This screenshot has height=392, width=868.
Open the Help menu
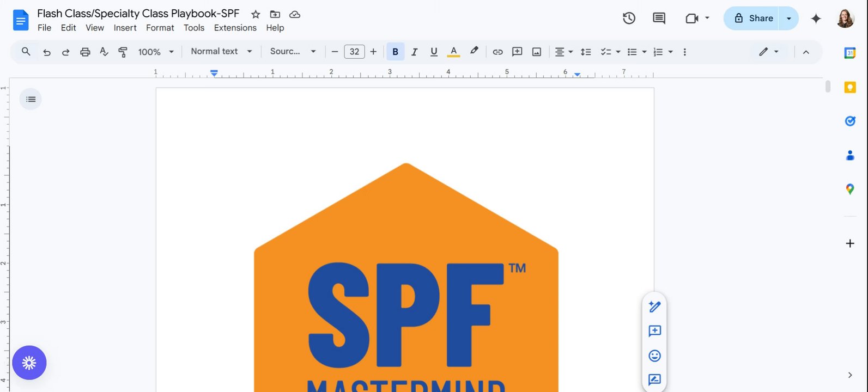(275, 28)
